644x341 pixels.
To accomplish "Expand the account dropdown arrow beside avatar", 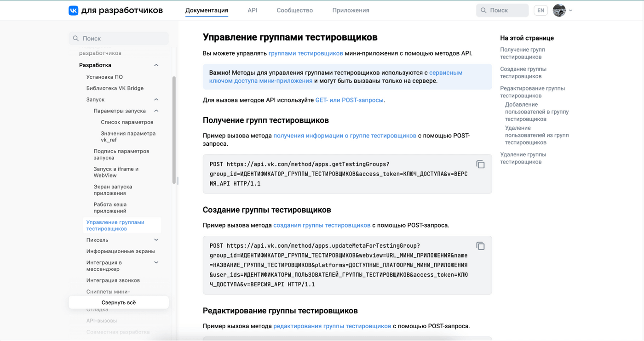I will pos(570,10).
